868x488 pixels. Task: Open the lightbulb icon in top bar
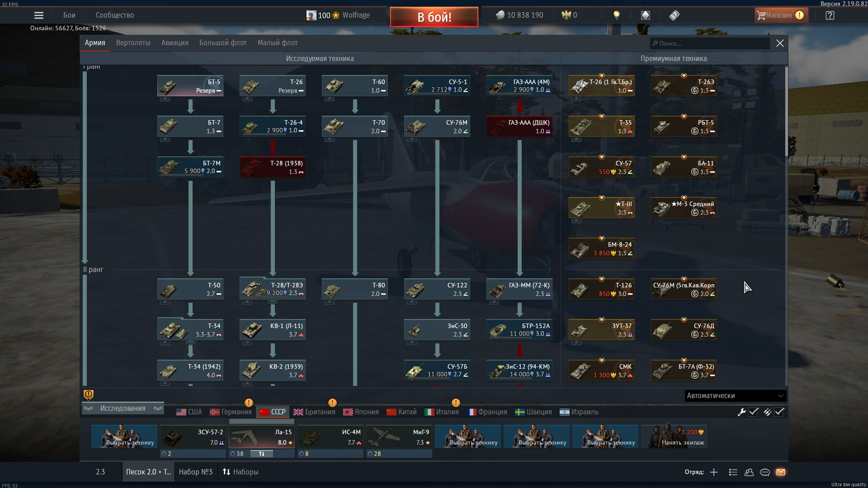(616, 15)
